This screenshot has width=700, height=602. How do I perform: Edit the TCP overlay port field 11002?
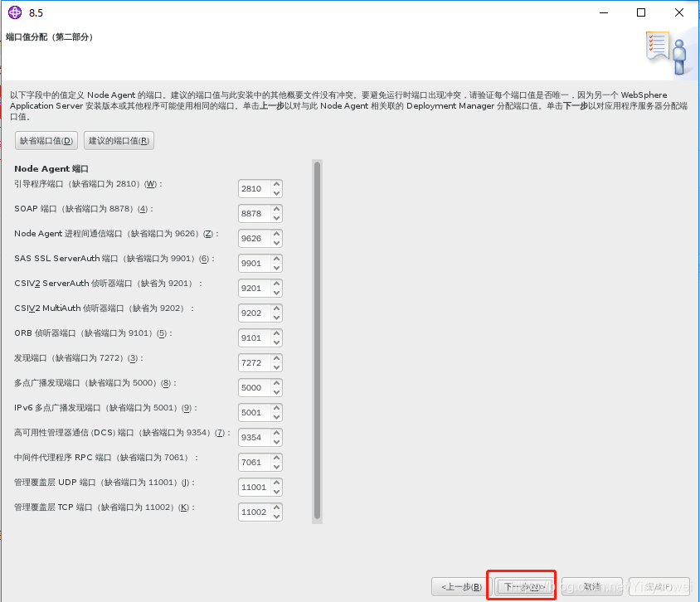(255, 512)
